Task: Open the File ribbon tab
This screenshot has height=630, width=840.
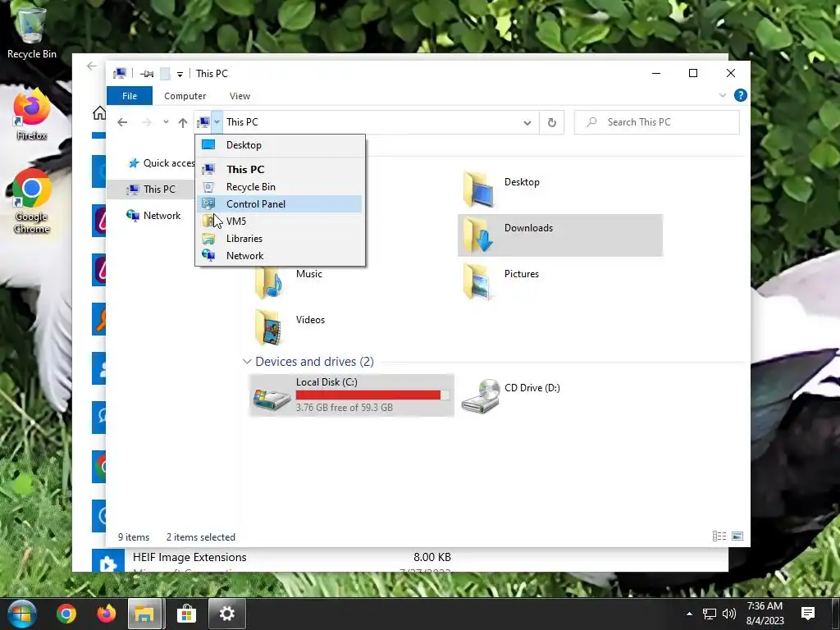Action: 130,96
